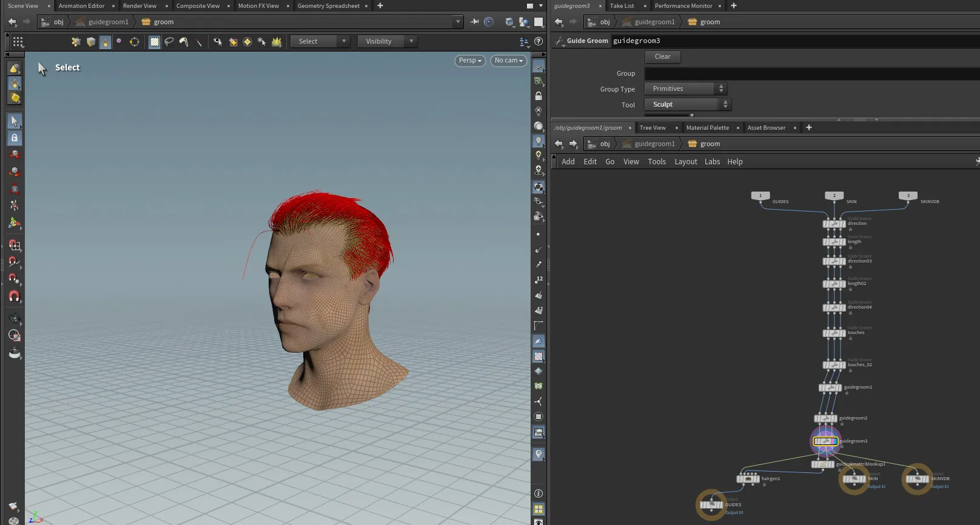This screenshot has width=980, height=525.
Task: Choose brush selection mode
Action: pos(184,42)
